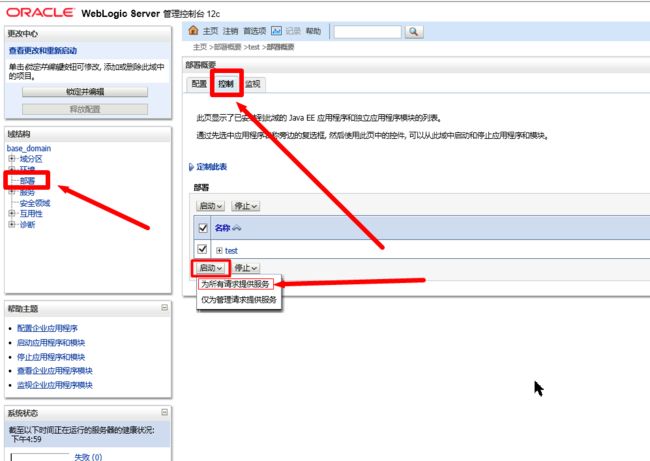This screenshot has width=650, height=461.
Task: Choose 为所有请求提供服务 menu option
Action: [x=235, y=284]
